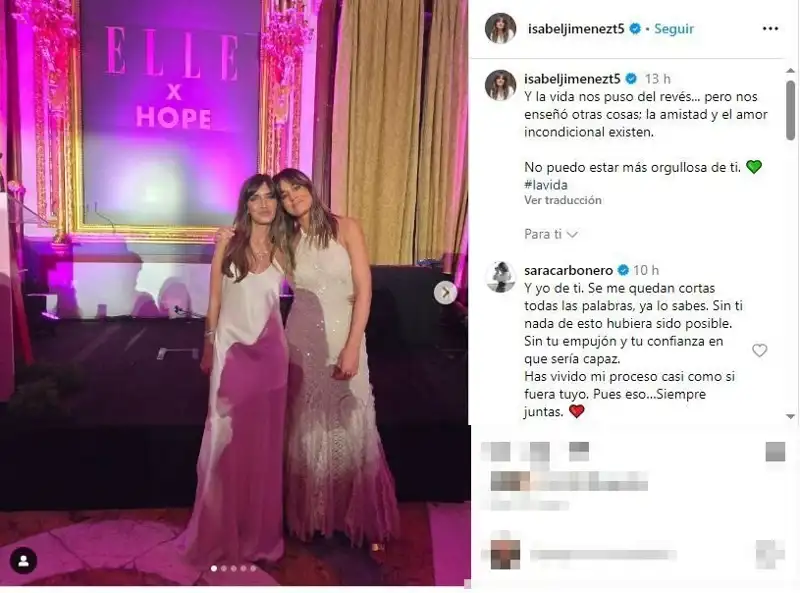Open the saracarbonero username link
800x593 pixels.
coord(568,270)
